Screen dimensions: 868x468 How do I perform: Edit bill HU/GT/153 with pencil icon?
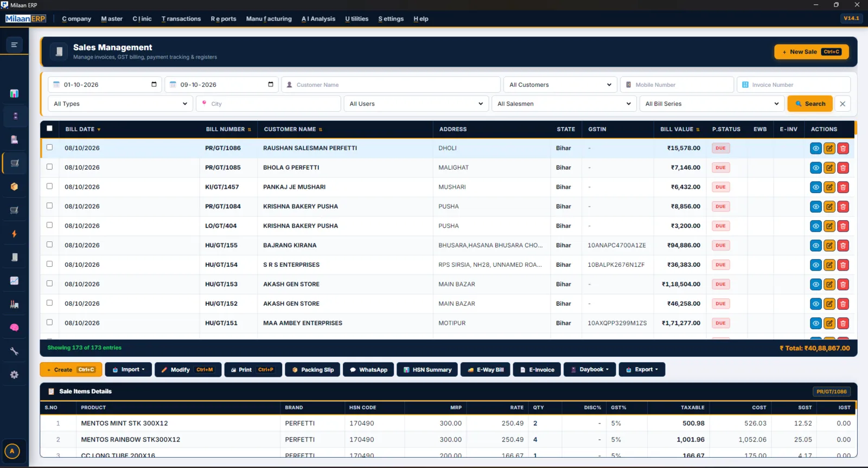[x=829, y=284]
